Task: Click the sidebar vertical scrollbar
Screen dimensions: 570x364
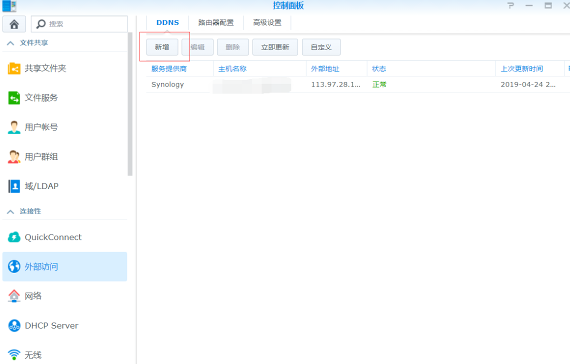Action: [130, 104]
